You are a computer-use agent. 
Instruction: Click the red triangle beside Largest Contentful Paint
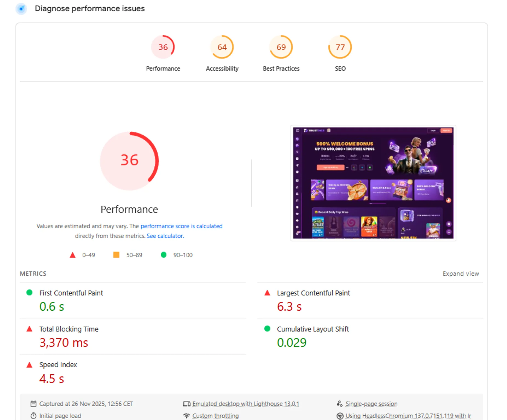[x=267, y=293]
